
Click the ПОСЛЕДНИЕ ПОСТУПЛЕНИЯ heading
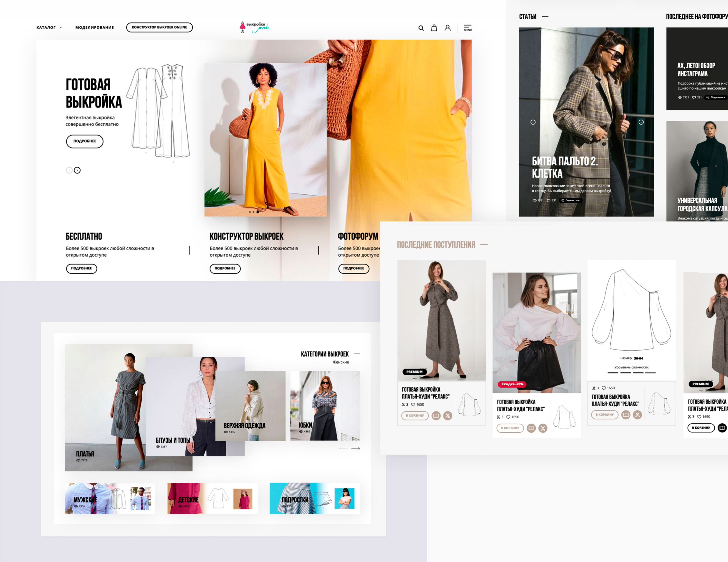coord(436,245)
